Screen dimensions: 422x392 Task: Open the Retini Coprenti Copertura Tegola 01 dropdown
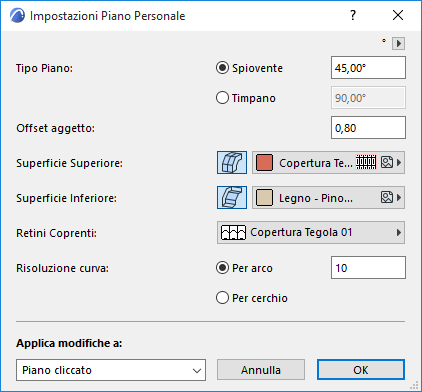pyautogui.click(x=311, y=232)
